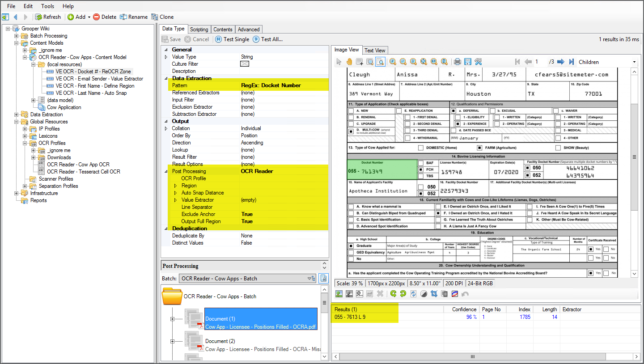Go to the next page arrow
Image resolution: width=644 pixels, height=364 pixels.
coord(560,62)
